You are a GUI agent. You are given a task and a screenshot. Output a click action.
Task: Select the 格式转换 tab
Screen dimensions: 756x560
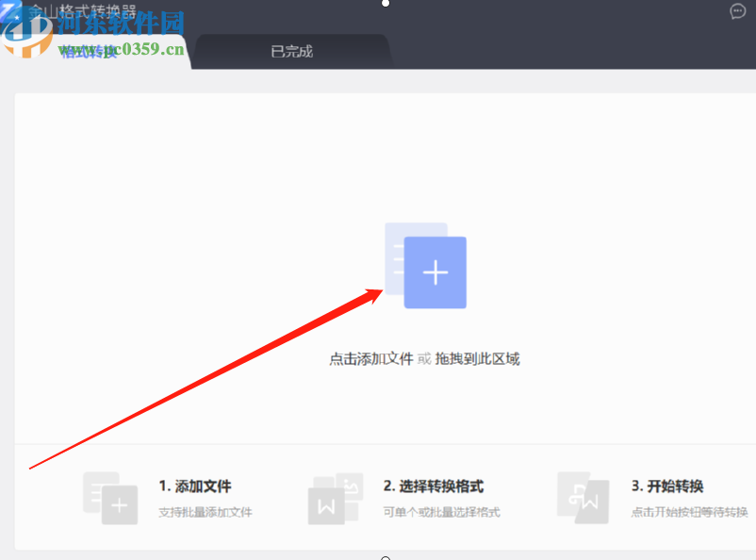90,51
